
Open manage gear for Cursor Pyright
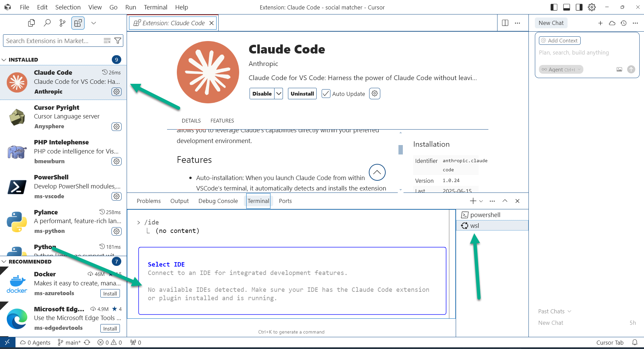coord(117,127)
